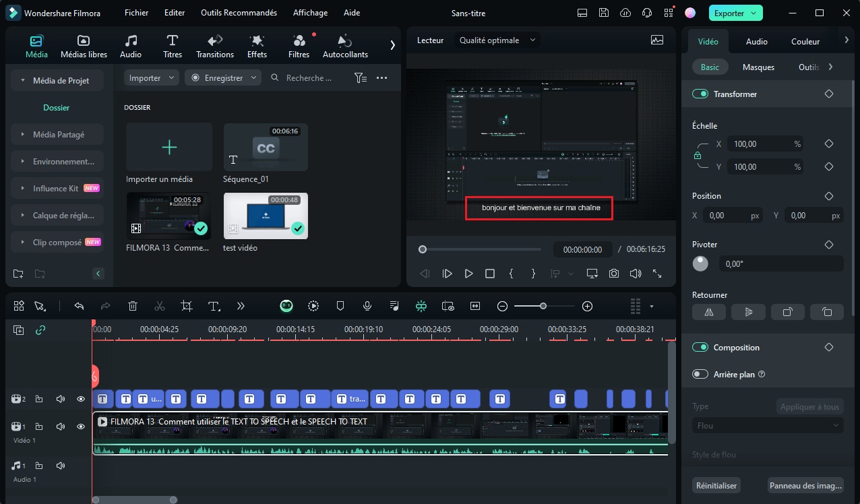Viewport: 860px width, 504px height.
Task: Toggle the Transformer switch
Action: point(700,94)
